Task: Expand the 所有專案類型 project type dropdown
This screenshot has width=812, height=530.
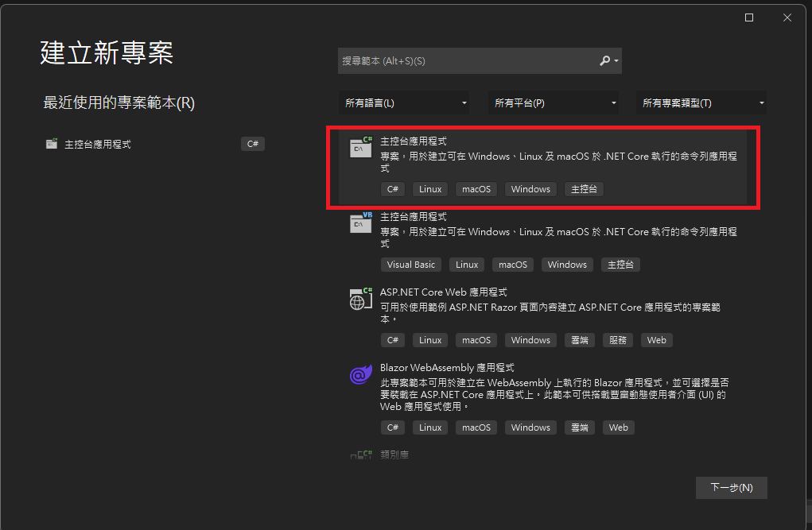Action: (701, 103)
